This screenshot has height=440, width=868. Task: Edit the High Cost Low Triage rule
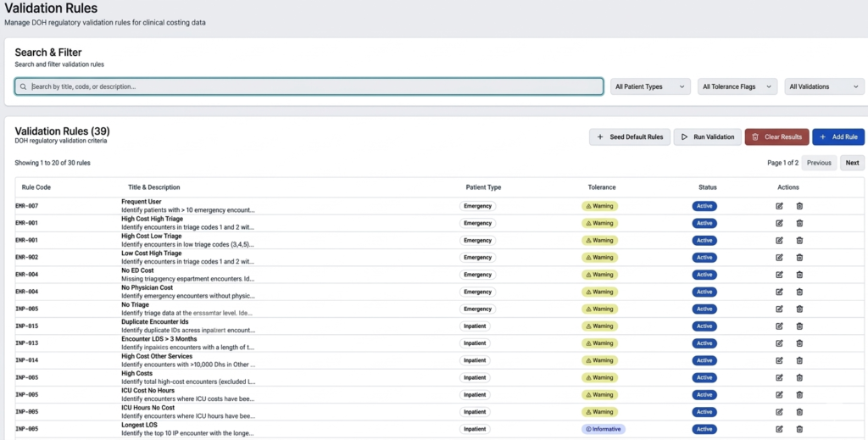click(x=780, y=240)
